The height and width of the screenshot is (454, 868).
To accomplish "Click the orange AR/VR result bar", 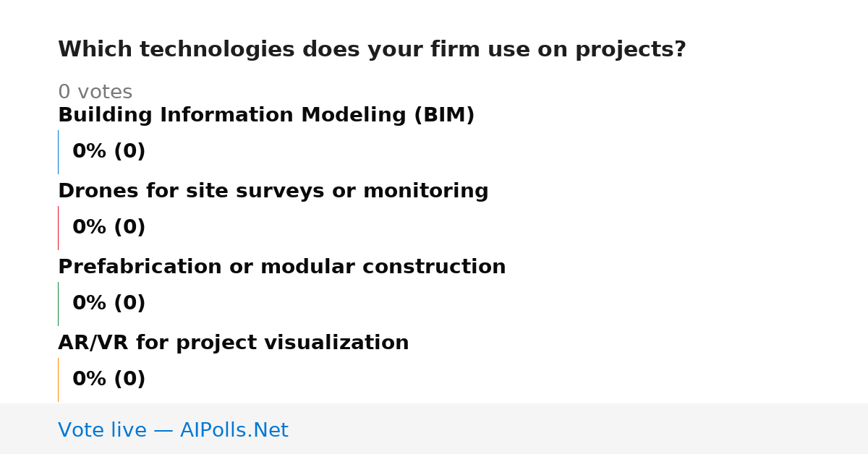I will coord(58,380).
